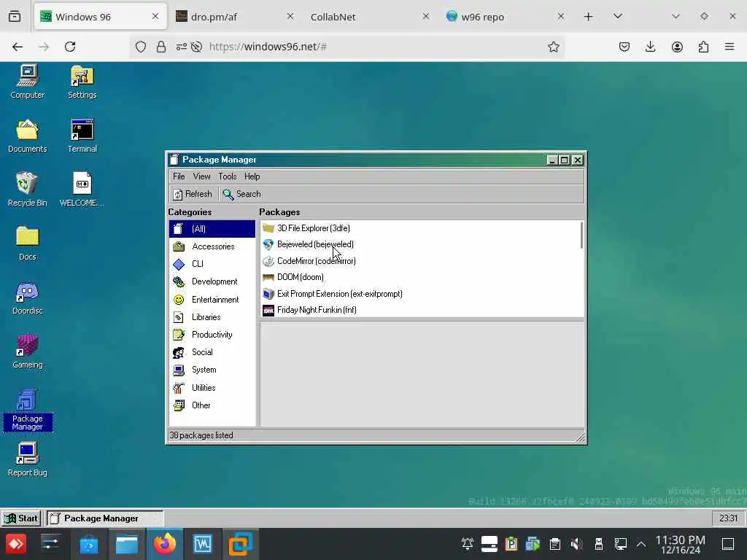
Task: Select the Documents folder icon
Action: click(x=27, y=136)
